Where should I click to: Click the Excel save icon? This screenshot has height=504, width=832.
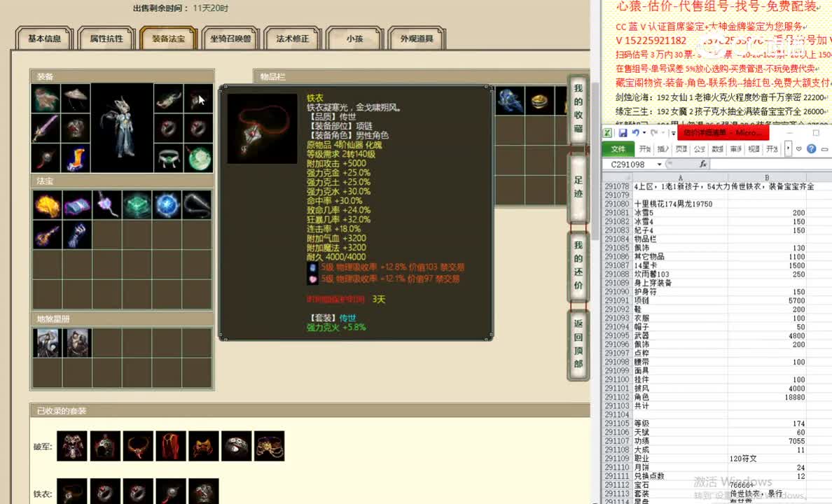tap(623, 132)
